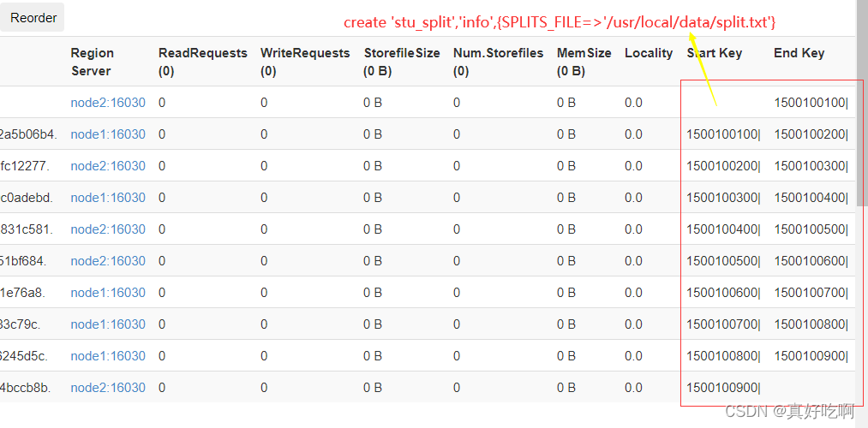
Task: Click Locality value 0.0 in 4bccb8b. row
Action: 633,388
